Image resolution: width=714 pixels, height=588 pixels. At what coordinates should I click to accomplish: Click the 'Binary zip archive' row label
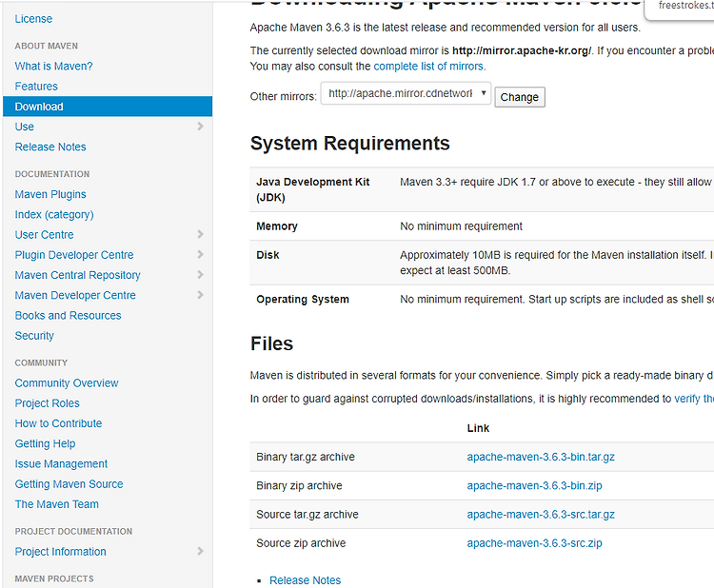[x=299, y=485]
